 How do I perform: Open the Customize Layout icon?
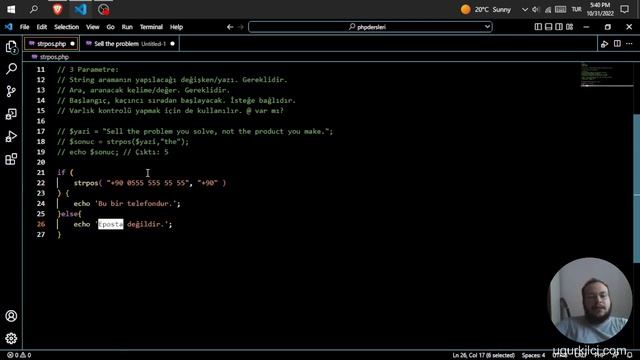click(570, 27)
